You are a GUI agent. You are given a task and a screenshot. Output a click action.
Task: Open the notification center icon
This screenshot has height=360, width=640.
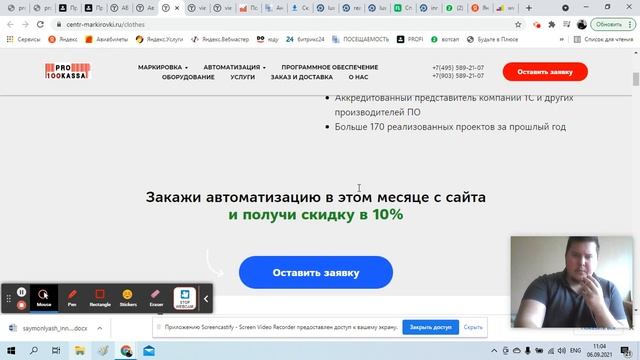pyautogui.click(x=626, y=351)
